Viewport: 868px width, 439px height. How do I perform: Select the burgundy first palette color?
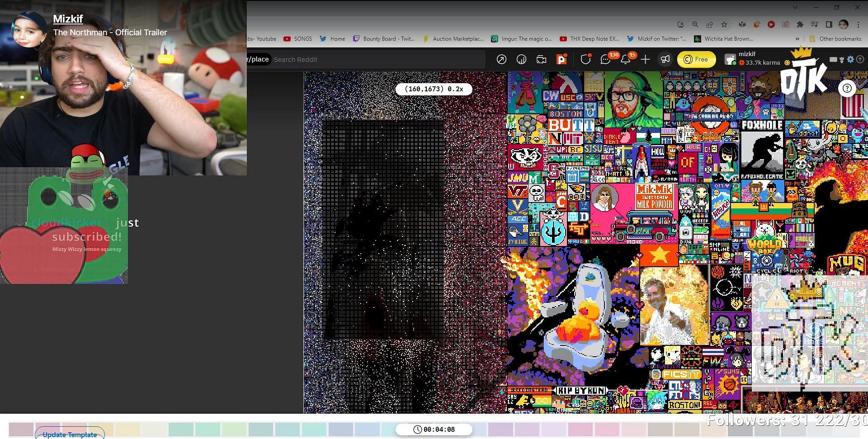click(x=21, y=430)
